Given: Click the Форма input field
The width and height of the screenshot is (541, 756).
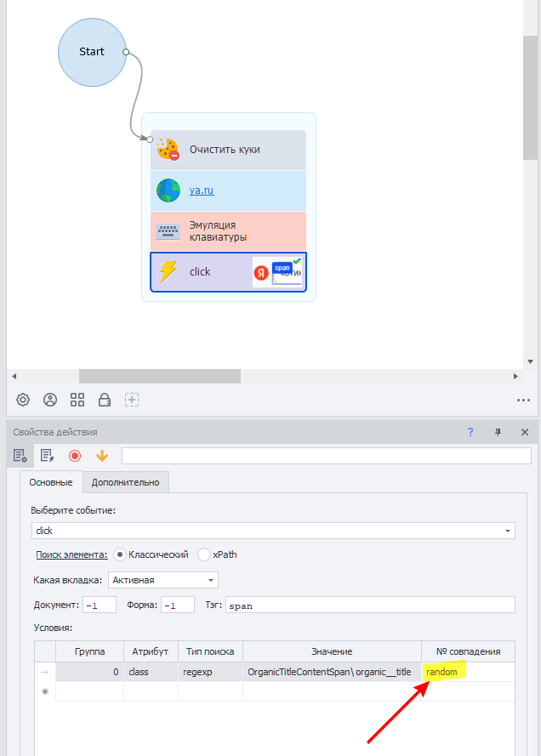Looking at the screenshot, I should coord(178,605).
